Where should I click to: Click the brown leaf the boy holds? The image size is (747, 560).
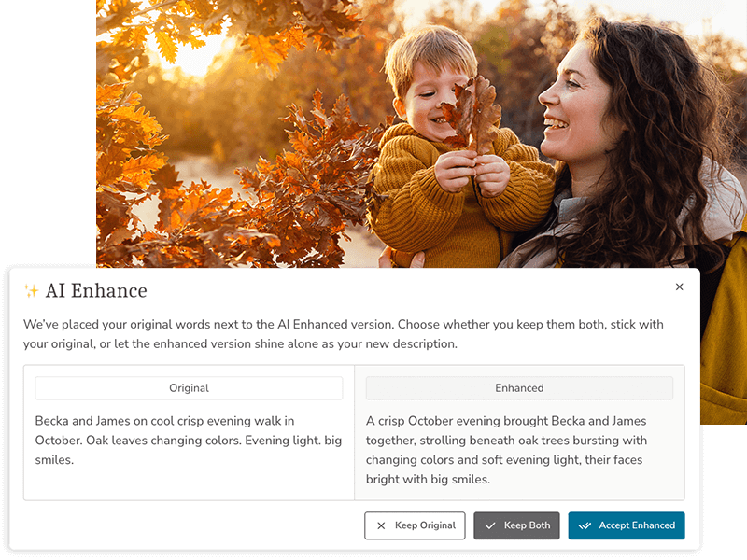point(471,113)
